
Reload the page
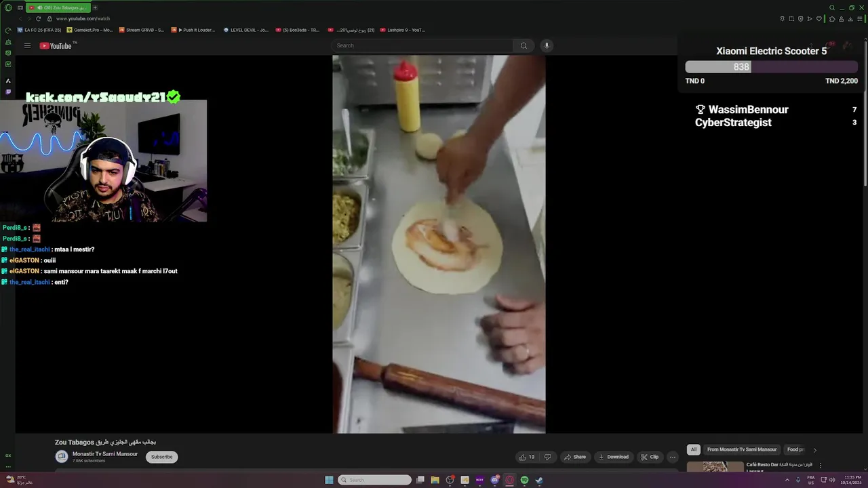(38, 19)
